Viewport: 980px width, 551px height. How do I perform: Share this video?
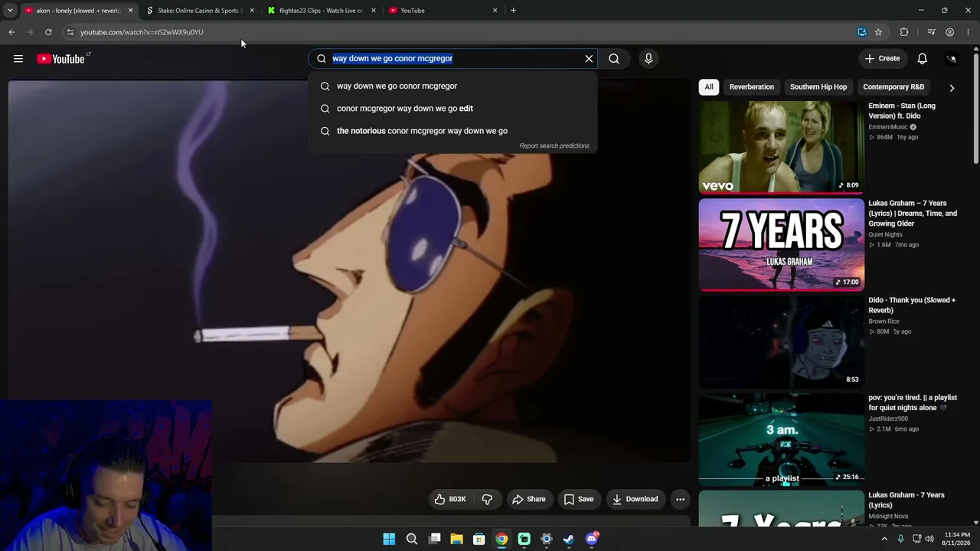tap(528, 499)
